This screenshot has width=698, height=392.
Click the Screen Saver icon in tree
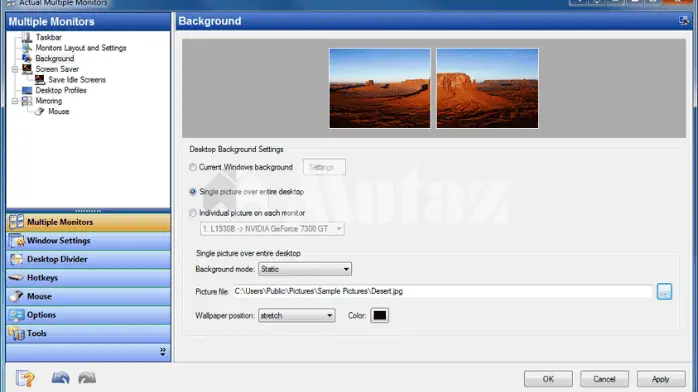27,69
